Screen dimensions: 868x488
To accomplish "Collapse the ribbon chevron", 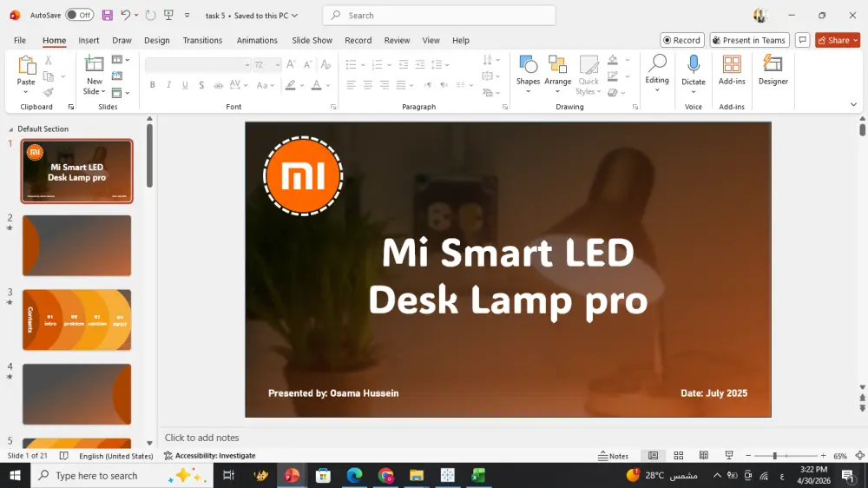I will point(853,104).
